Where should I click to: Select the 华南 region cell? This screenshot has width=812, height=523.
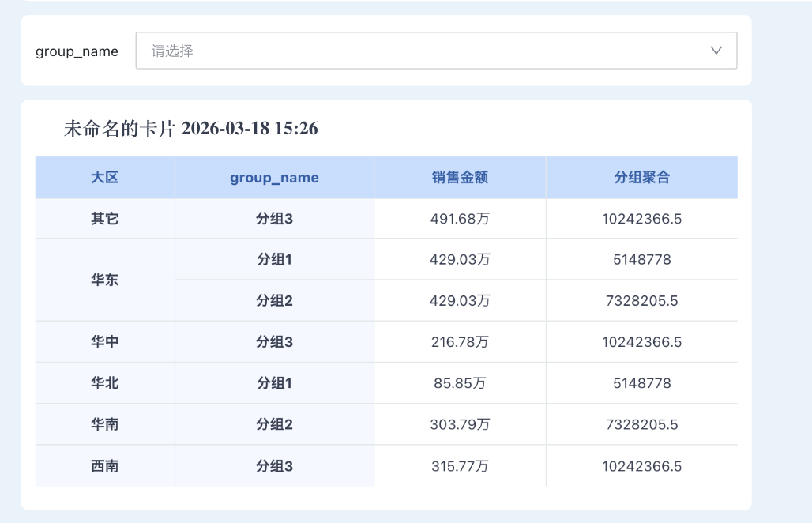(104, 424)
